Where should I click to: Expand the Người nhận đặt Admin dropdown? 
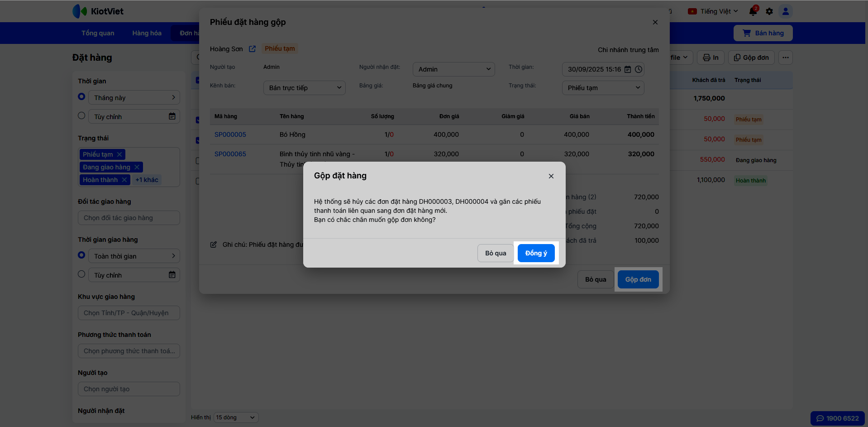pos(453,69)
